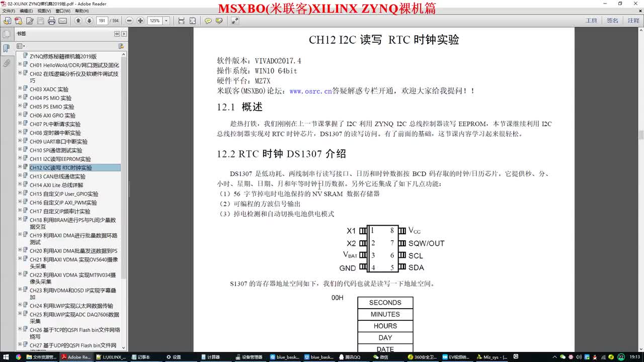Switch to read mode with expand icon

[235, 21]
